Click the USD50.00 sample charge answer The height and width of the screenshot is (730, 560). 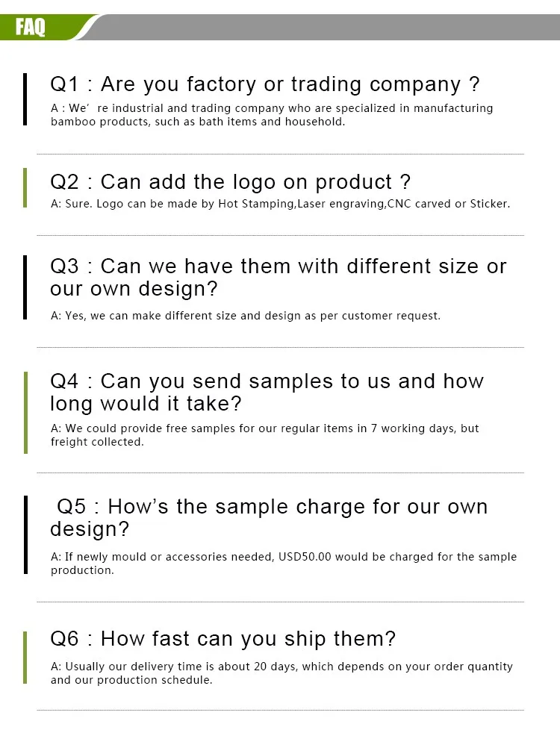coord(283,564)
